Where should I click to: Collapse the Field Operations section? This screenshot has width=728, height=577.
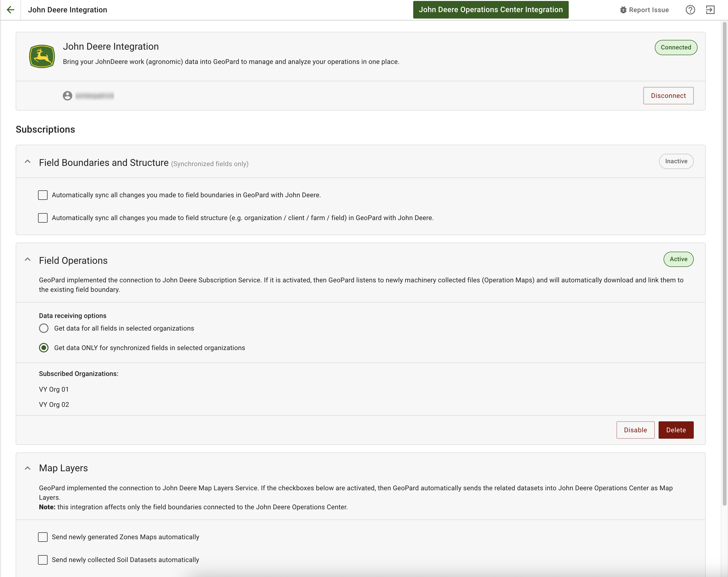[x=28, y=260]
